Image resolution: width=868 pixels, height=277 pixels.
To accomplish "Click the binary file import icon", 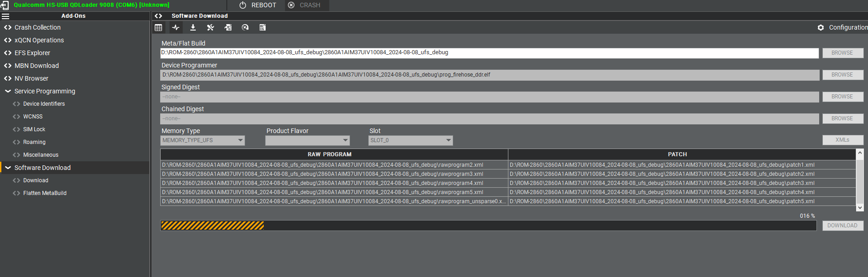I will click(x=228, y=27).
